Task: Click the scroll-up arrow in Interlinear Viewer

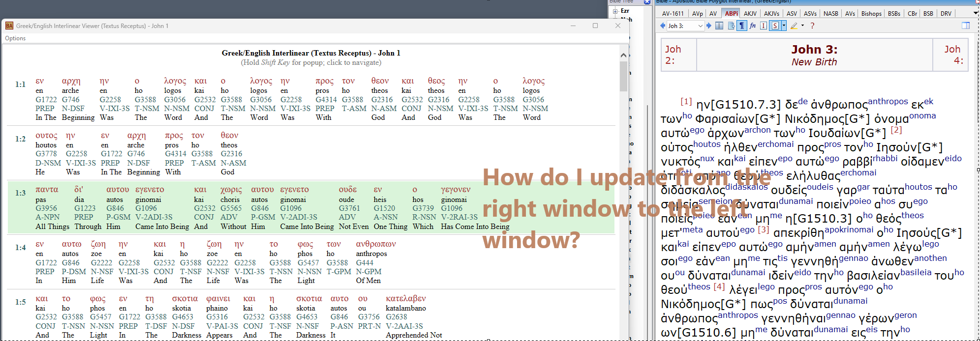Action: coord(623,56)
